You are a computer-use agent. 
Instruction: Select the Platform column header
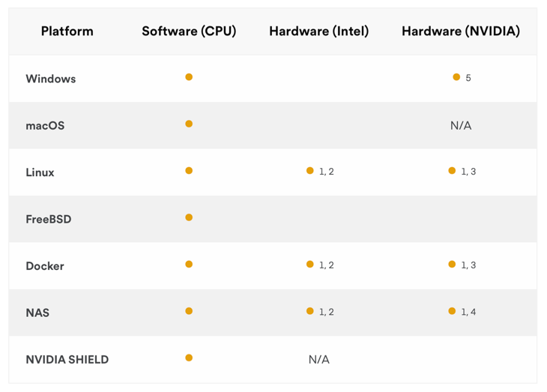coord(67,31)
